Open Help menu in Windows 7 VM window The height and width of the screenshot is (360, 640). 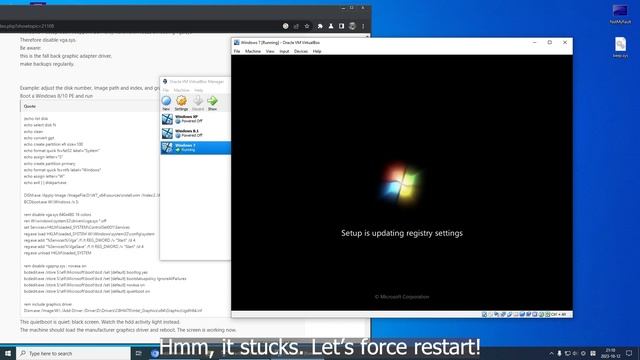(x=317, y=51)
